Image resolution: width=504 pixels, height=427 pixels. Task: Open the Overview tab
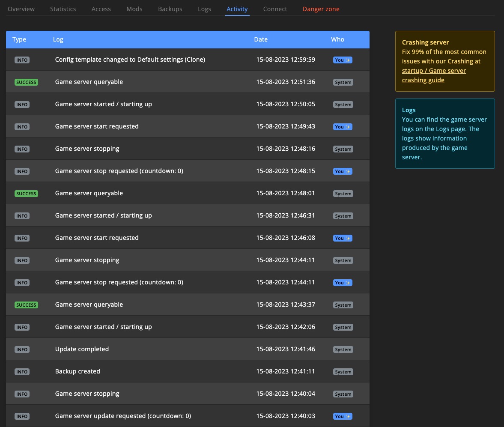pos(21,9)
